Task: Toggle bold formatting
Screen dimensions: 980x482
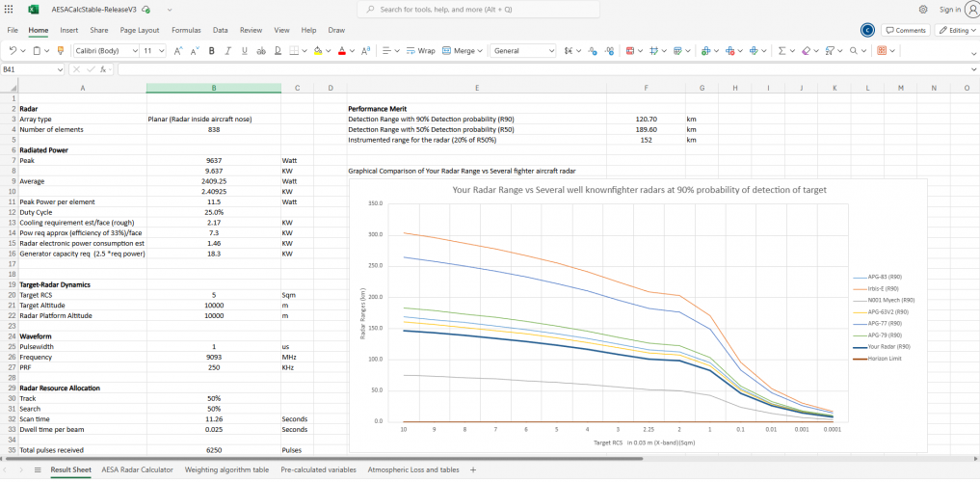Action: pyautogui.click(x=211, y=51)
